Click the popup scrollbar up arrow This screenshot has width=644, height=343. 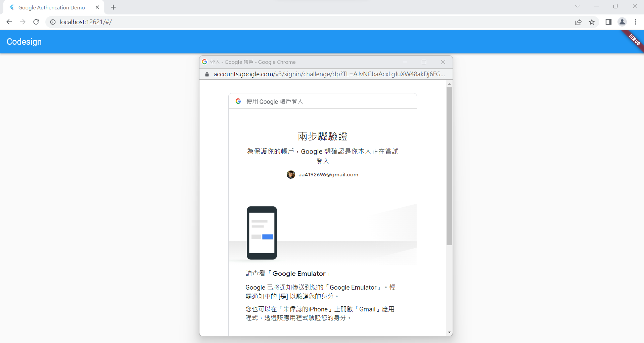pos(449,84)
